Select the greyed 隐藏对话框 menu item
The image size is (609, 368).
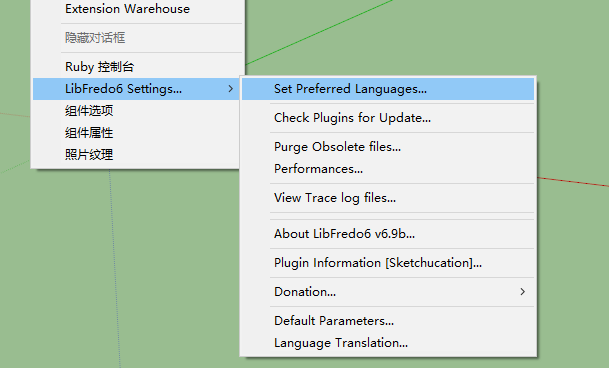136,38
